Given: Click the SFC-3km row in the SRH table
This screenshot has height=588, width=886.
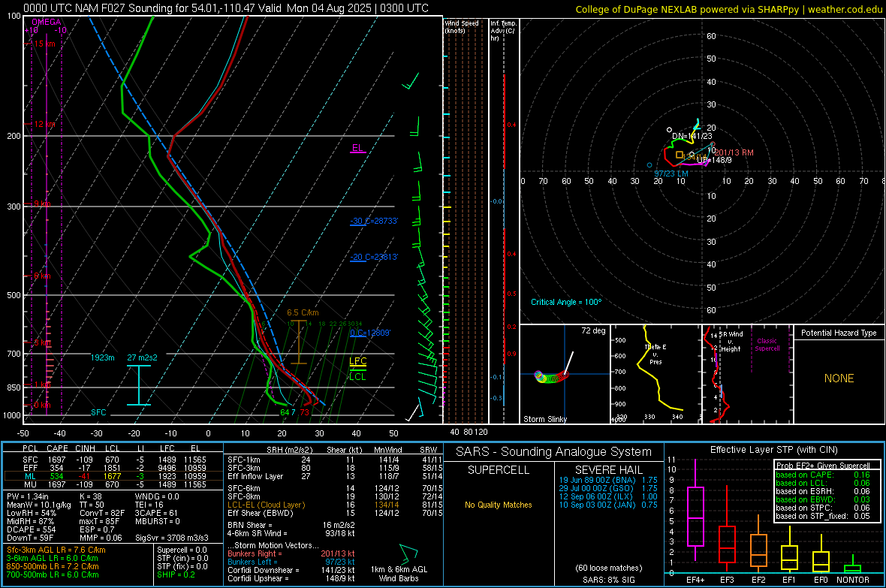Looking at the screenshot, I should click(335, 468).
